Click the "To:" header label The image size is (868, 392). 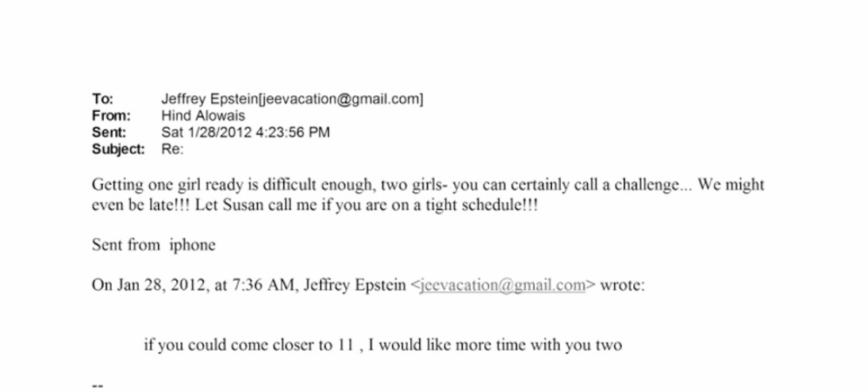point(103,99)
